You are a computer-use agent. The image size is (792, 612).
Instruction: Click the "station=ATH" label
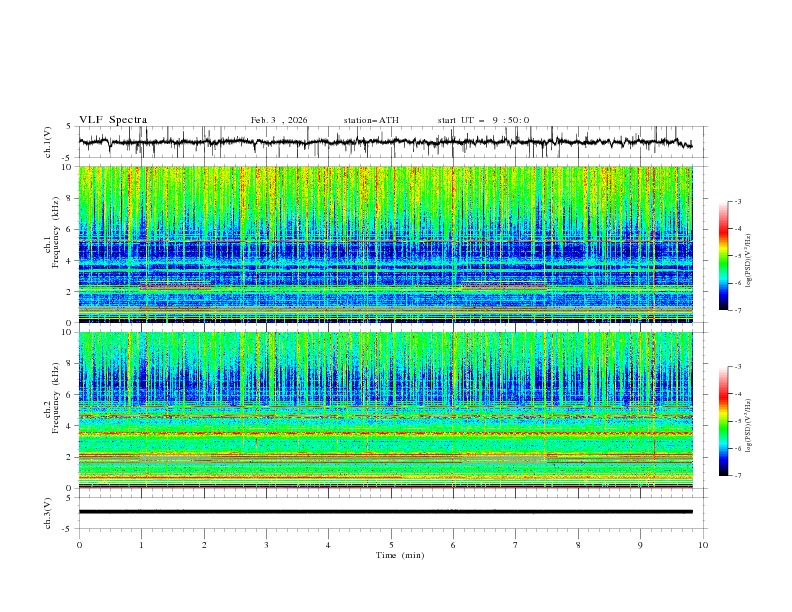[371, 120]
